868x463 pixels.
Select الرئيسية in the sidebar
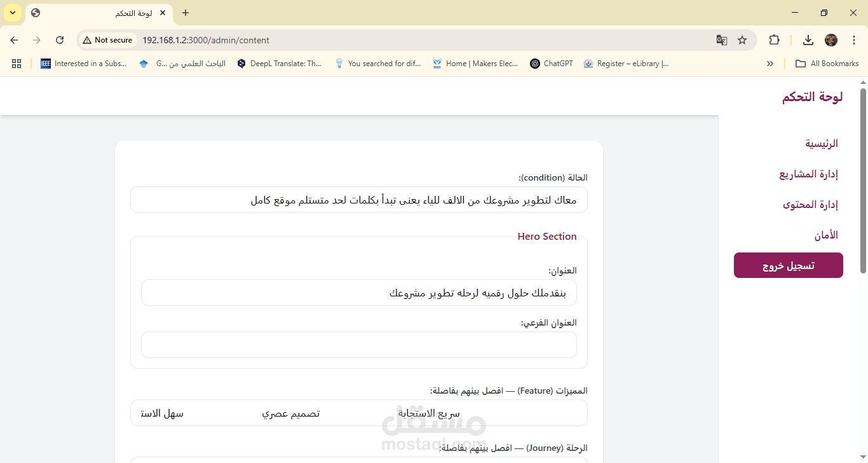coord(822,144)
